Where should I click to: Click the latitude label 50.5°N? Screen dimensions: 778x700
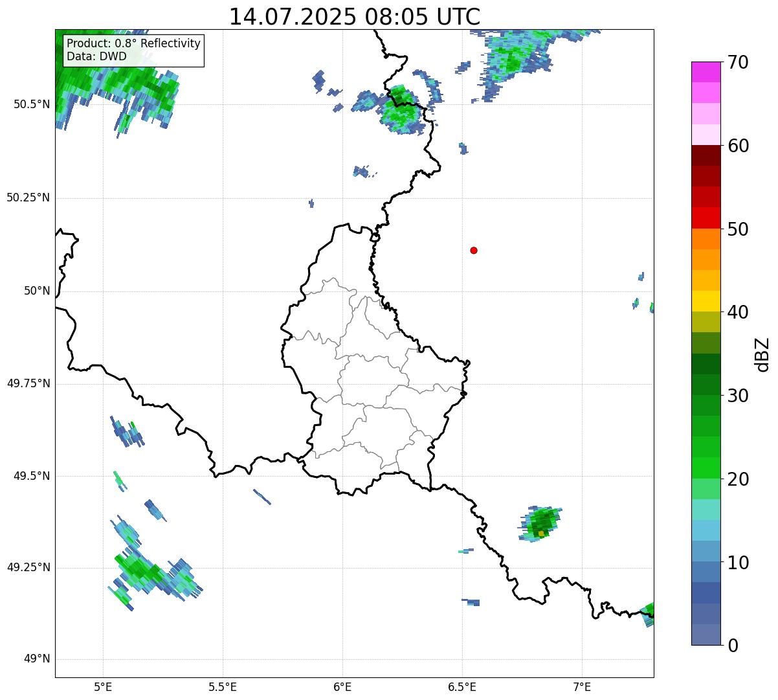32,104
